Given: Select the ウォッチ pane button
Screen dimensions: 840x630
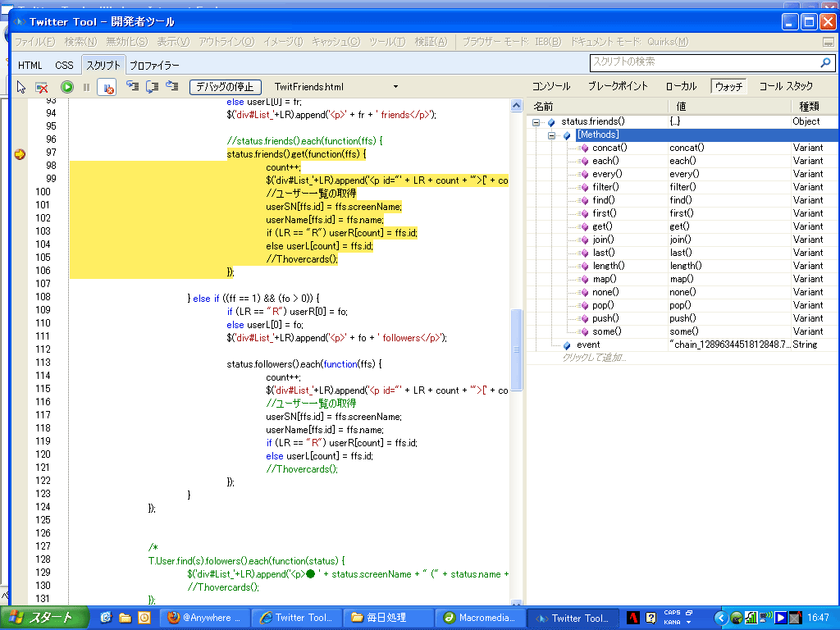Looking at the screenshot, I should (728, 86).
